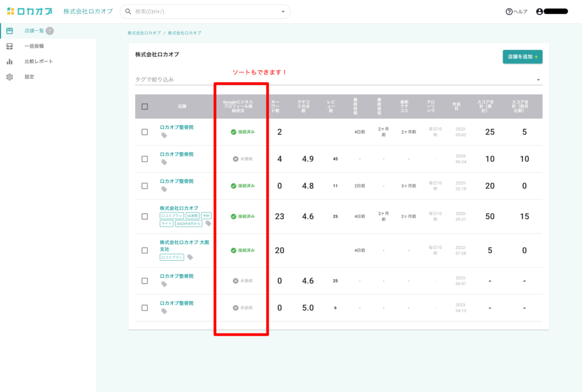The image size is (582, 392).
Task: Click 接続済み status of ロカオプ整骨院 rated 4.8
Action: [x=243, y=186]
